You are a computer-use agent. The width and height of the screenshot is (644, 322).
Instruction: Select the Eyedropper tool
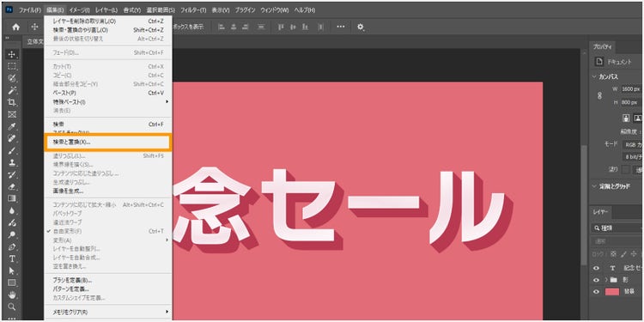[x=12, y=126]
